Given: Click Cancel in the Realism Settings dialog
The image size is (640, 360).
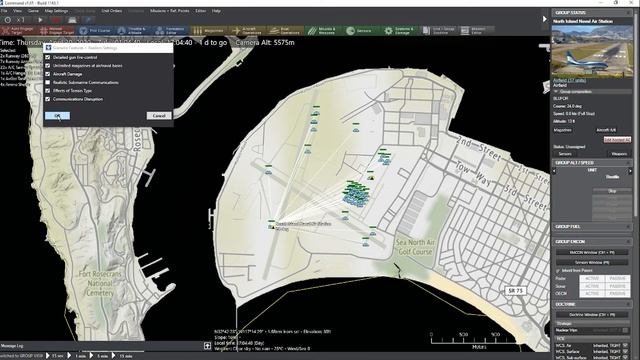Looking at the screenshot, I should pyautogui.click(x=159, y=116).
